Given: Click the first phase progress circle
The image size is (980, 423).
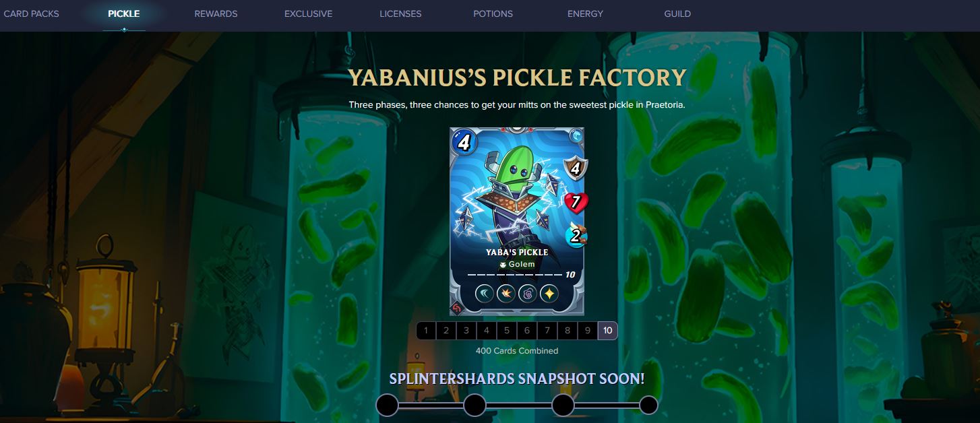Looking at the screenshot, I should click(387, 405).
